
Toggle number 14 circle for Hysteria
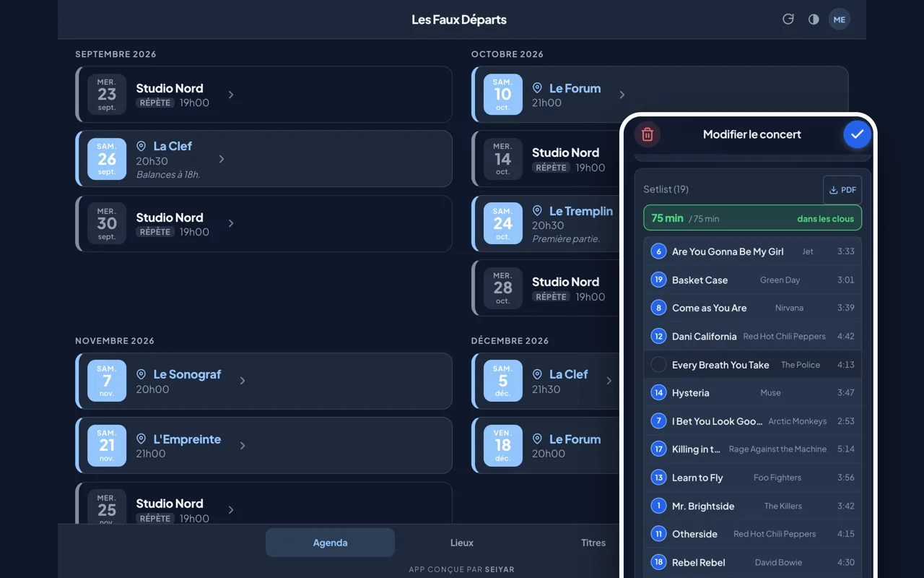pos(658,393)
